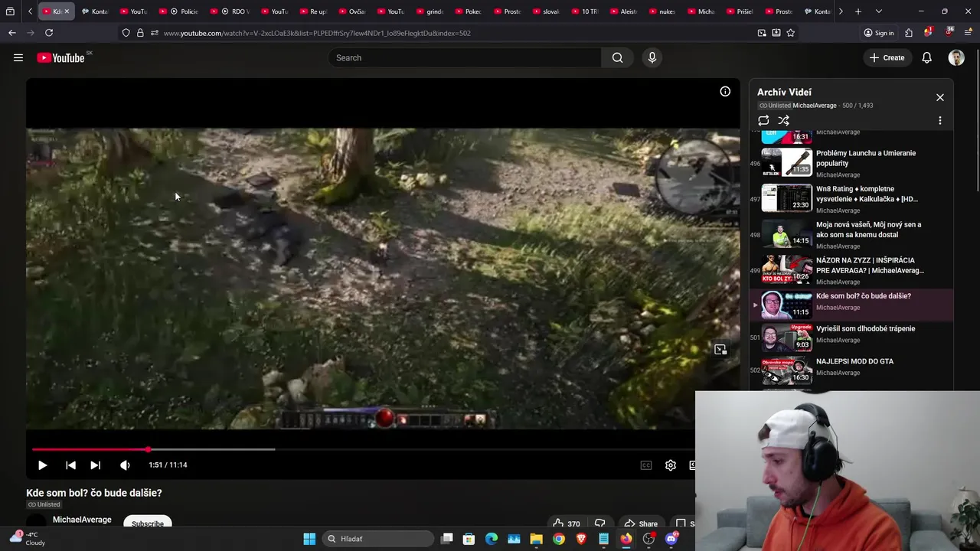Open Brave browser from taskbar

[x=581, y=539]
